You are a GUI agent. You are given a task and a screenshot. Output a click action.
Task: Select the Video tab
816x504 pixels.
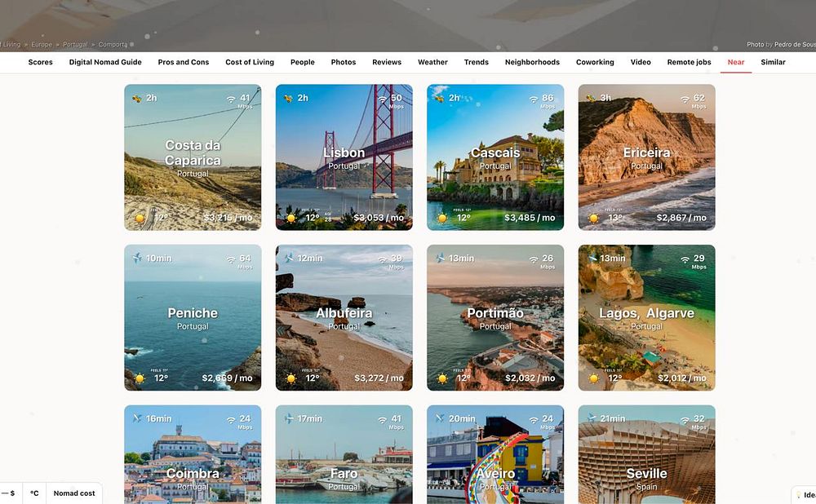tap(641, 62)
